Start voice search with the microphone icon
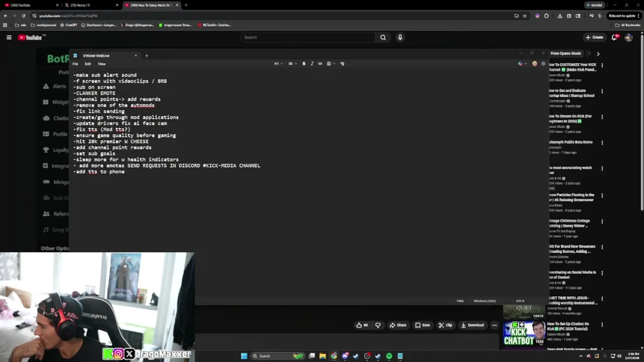Screen dimensions: 644x362 tap(400, 37)
